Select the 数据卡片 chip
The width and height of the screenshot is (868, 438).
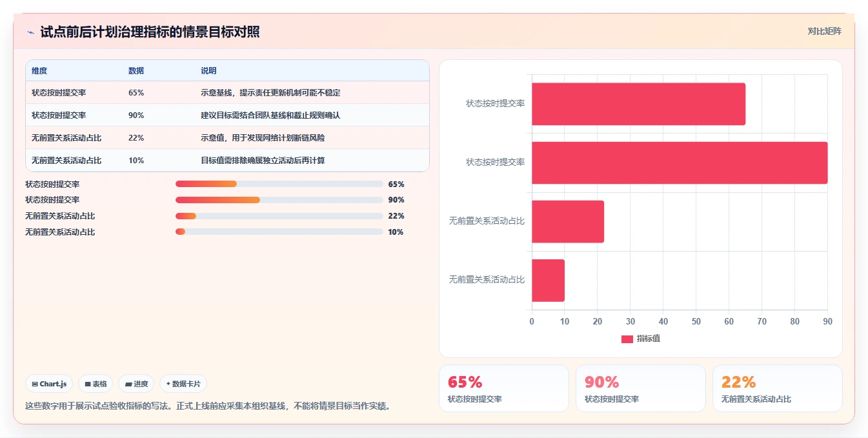coord(183,384)
